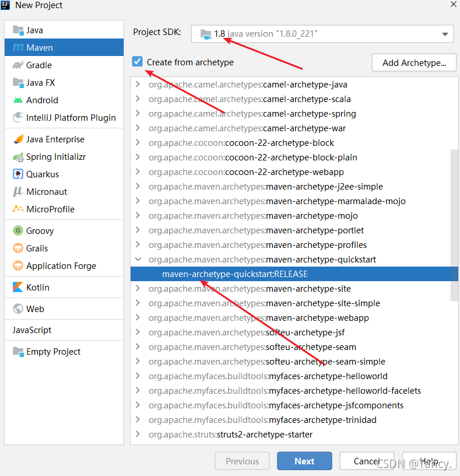Image resolution: width=460 pixels, height=476 pixels.
Task: Choose Spring Initializr project type
Action: 64,157
